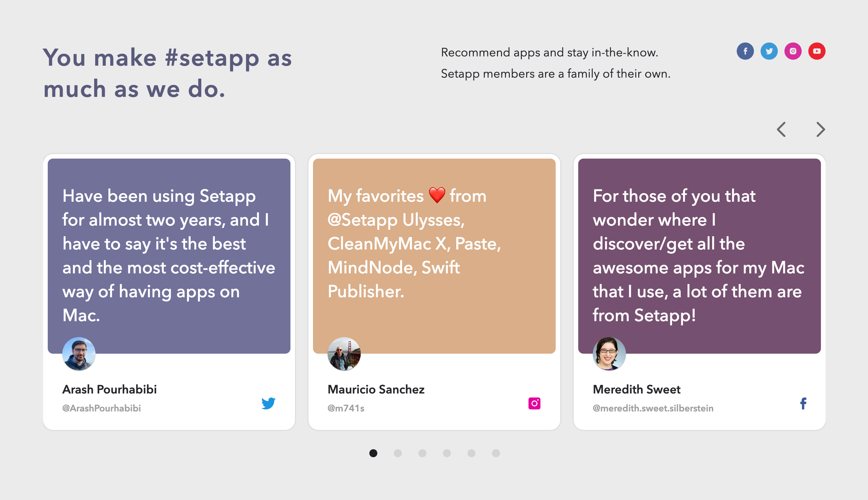Select the first carousel pagination dot
The width and height of the screenshot is (868, 500).
point(373,453)
